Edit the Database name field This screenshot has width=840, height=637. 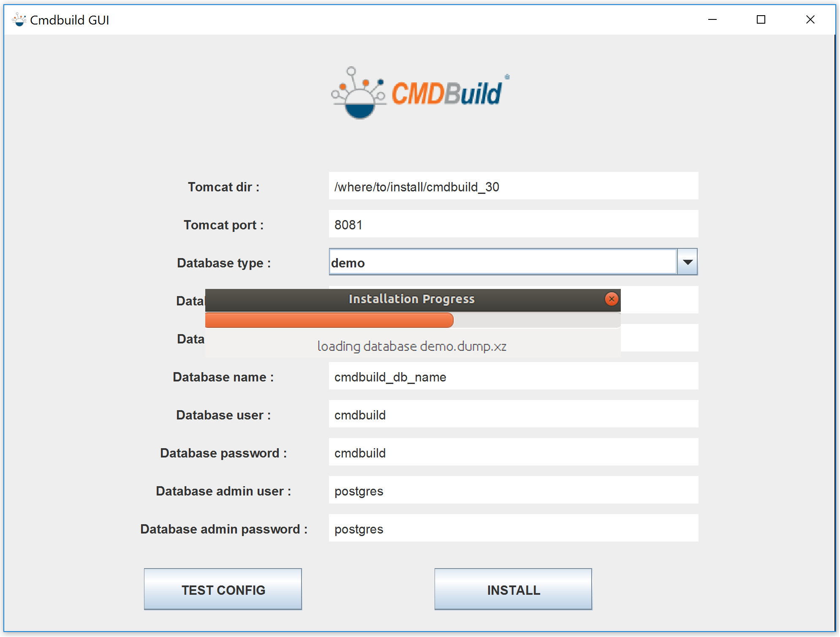coord(513,376)
